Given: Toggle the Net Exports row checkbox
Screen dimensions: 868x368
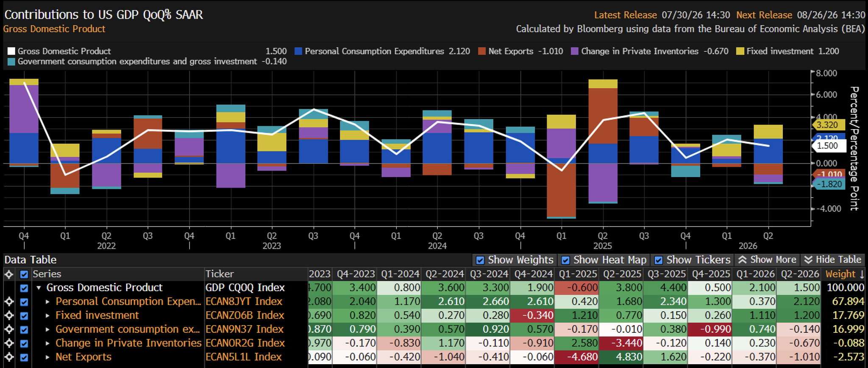Looking at the screenshot, I should 24,357.
